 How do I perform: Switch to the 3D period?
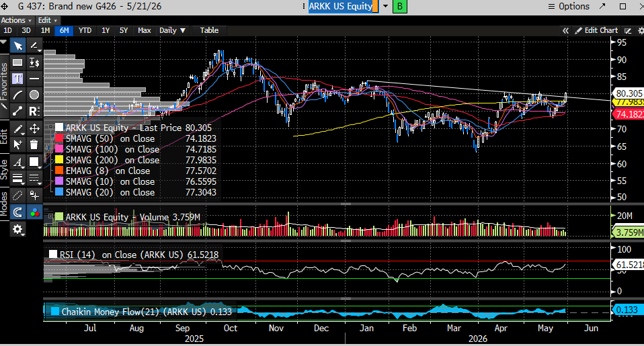[26, 30]
